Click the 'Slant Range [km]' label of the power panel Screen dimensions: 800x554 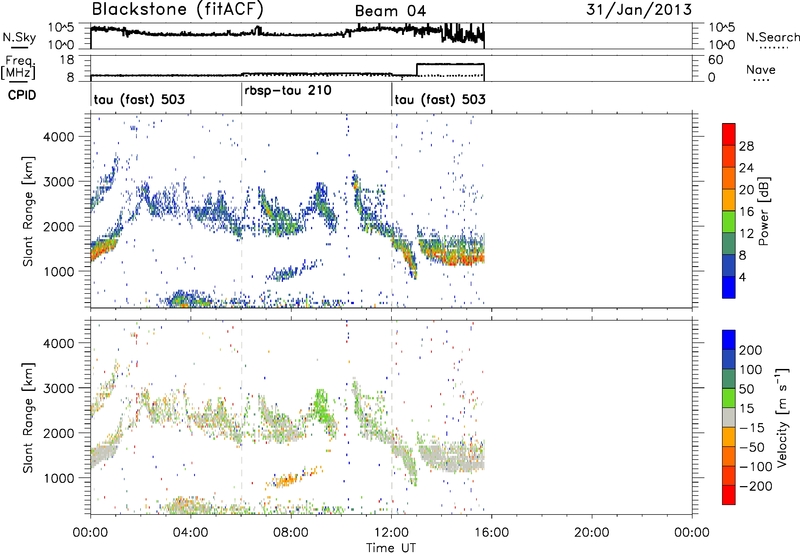click(28, 211)
